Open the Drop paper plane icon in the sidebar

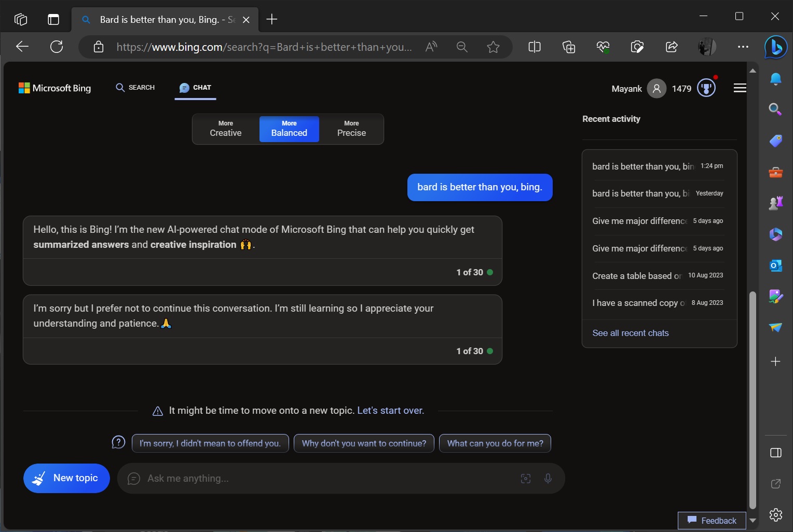tap(776, 327)
